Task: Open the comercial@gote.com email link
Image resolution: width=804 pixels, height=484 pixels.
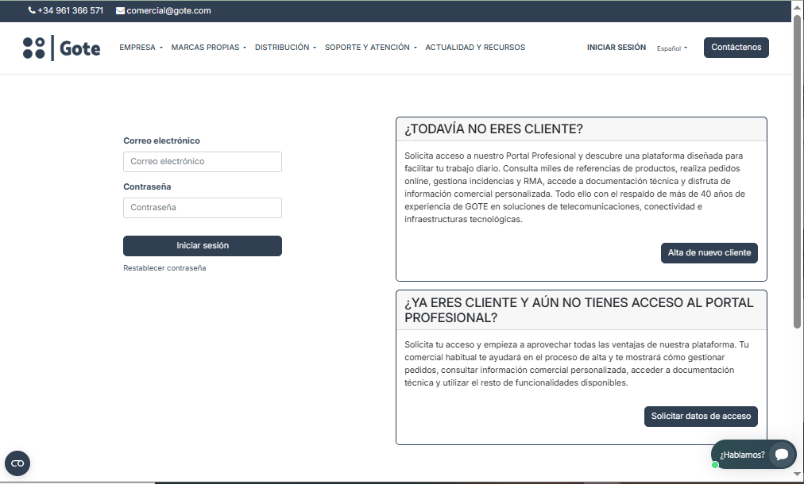Action: (x=169, y=11)
